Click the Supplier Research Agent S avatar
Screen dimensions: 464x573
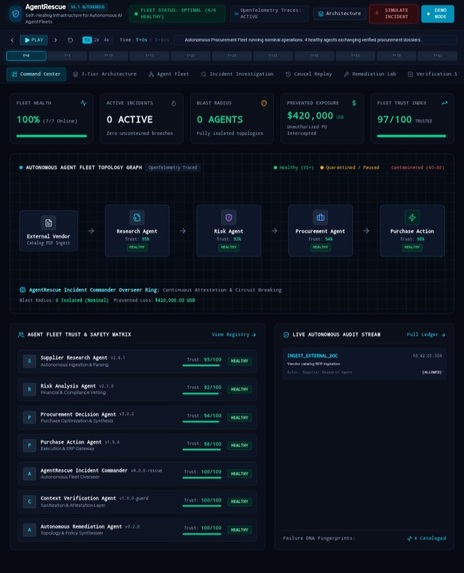click(29, 361)
